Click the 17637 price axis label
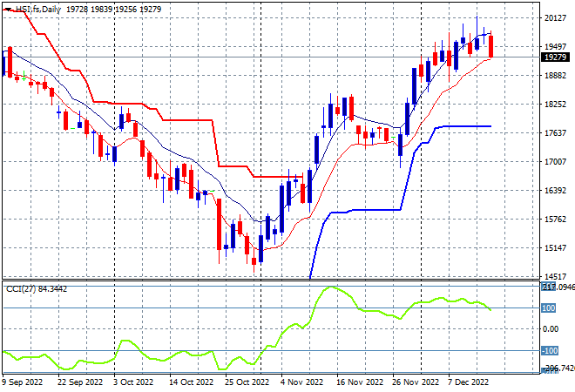 [555, 132]
